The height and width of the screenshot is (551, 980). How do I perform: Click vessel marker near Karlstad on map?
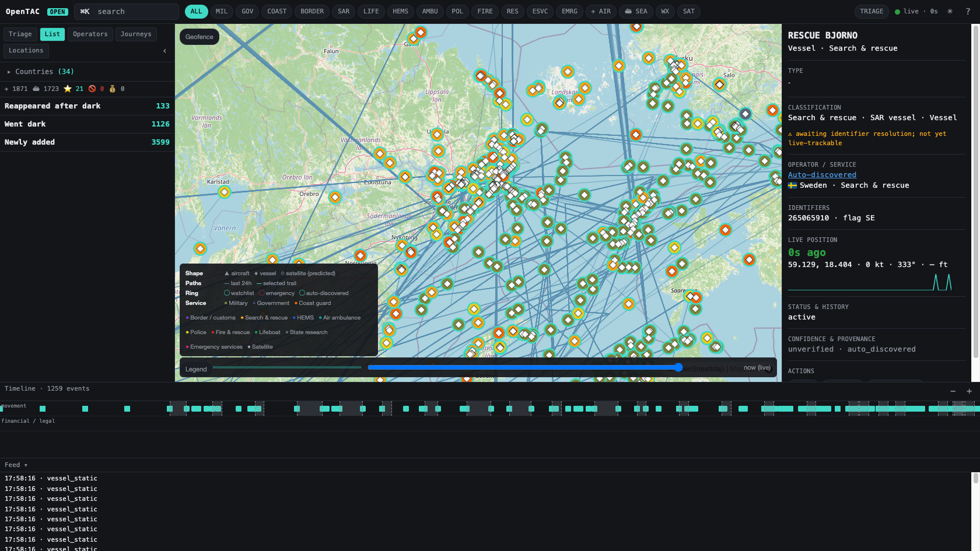[224, 192]
